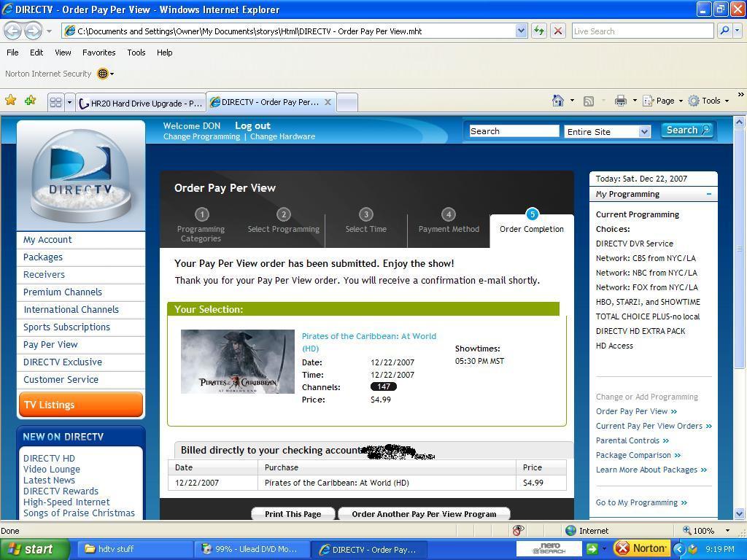Click the Print icon in command bar

pyautogui.click(x=620, y=101)
